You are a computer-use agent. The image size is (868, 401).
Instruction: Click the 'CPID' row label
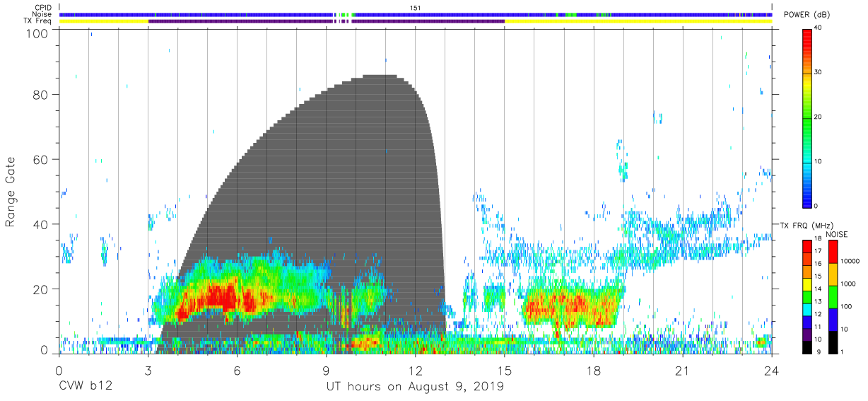[42, 7]
